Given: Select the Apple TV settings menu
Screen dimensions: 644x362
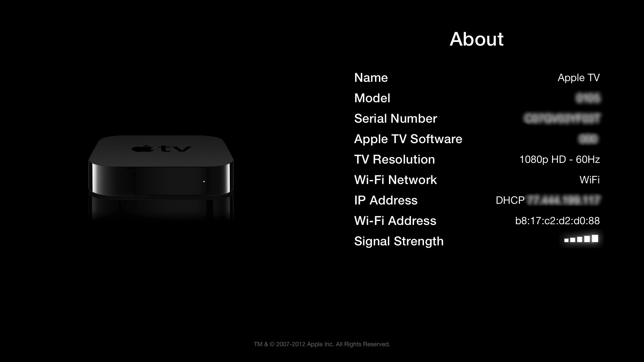Looking at the screenshot, I should pyautogui.click(x=476, y=159).
